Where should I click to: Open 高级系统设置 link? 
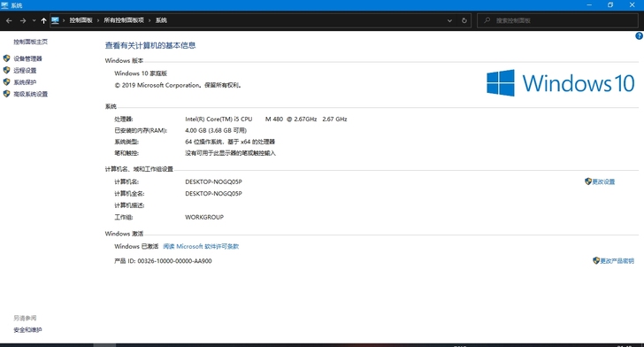pyautogui.click(x=30, y=94)
